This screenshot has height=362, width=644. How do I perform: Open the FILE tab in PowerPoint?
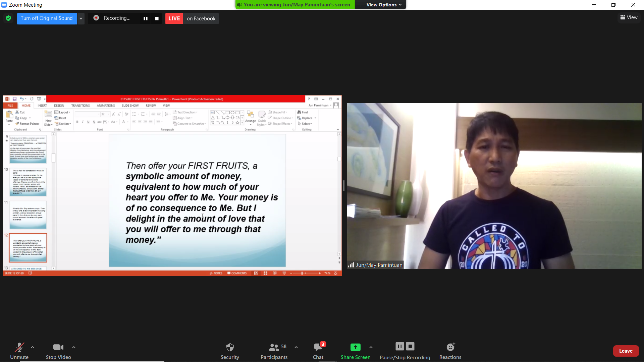(x=10, y=106)
